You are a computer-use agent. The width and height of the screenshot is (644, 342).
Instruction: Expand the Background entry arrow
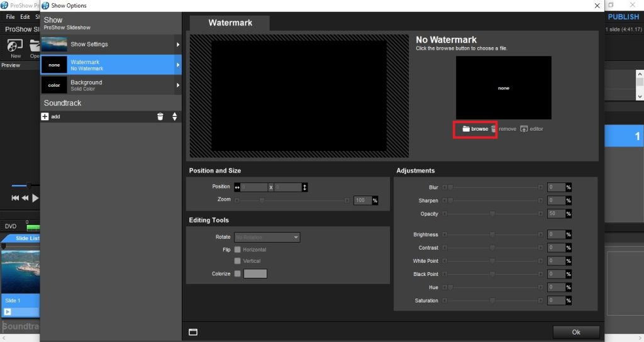(178, 85)
